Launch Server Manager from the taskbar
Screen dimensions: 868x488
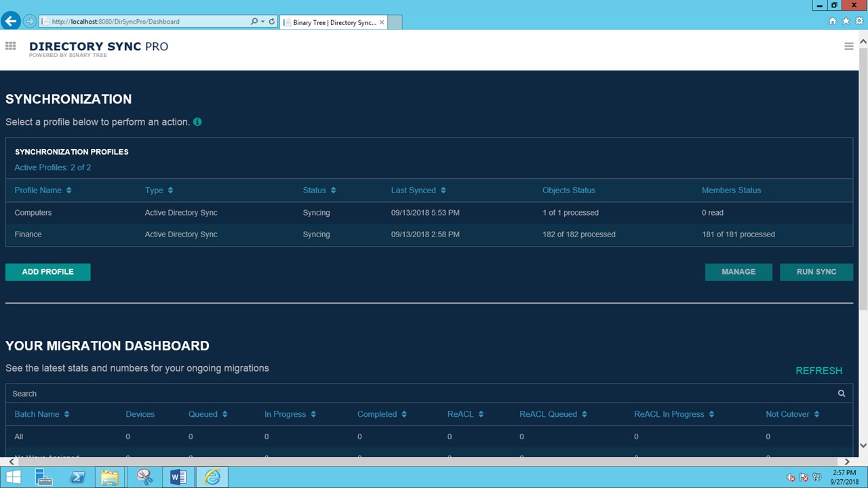[44, 477]
